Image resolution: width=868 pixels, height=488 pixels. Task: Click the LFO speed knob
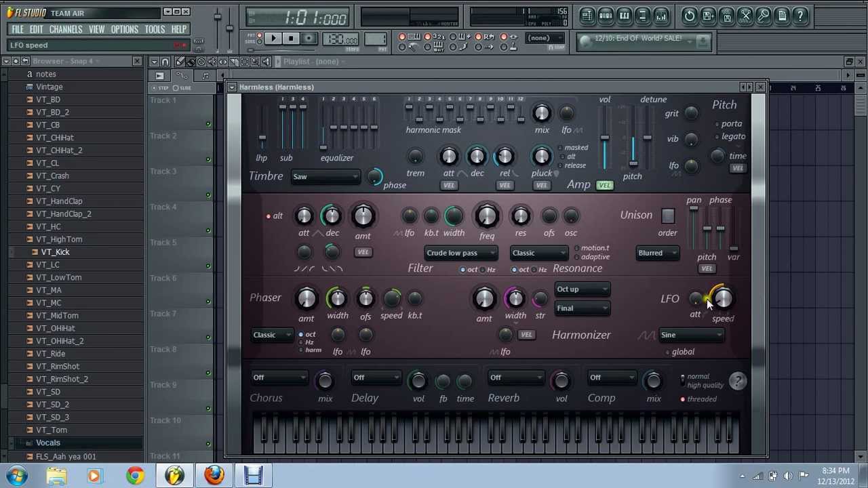(x=723, y=298)
